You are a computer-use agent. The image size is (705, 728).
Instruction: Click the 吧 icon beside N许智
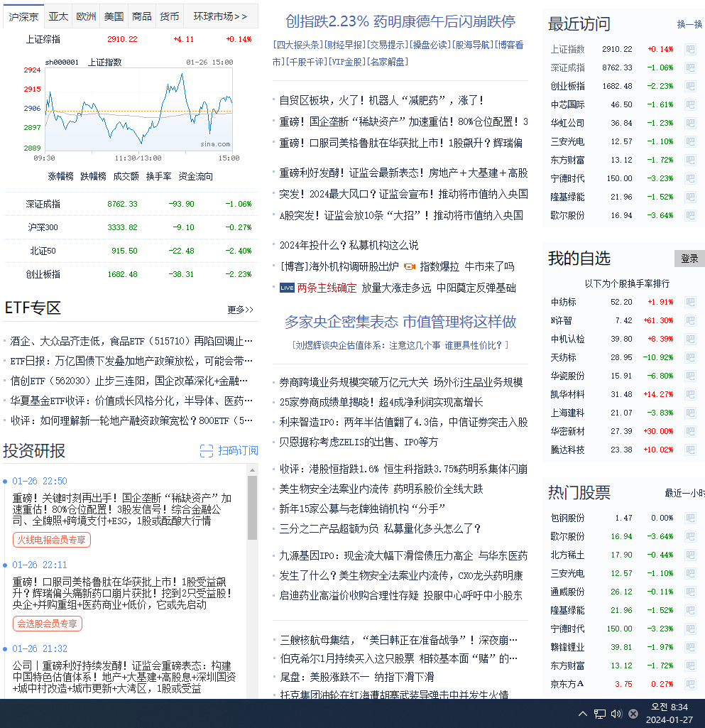(x=690, y=321)
